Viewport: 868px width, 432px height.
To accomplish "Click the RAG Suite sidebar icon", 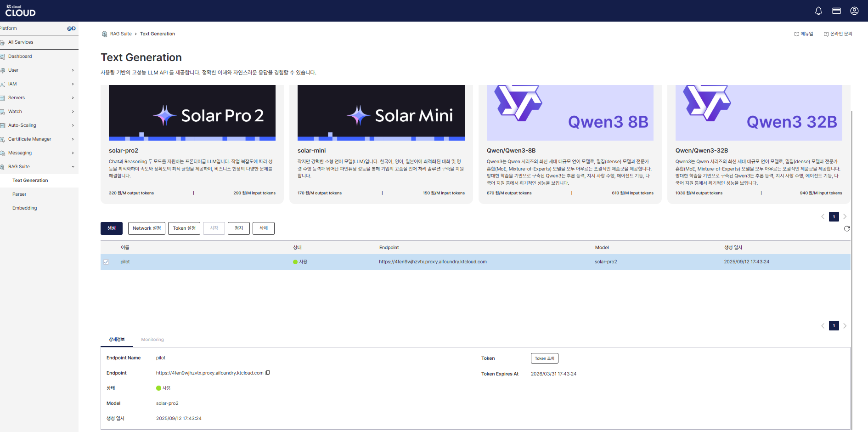I will click(4, 166).
